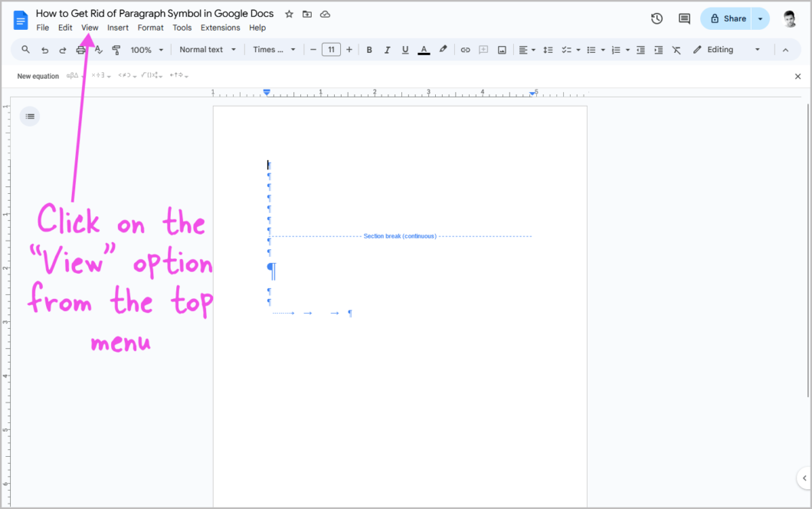This screenshot has height=509, width=812.
Task: Add a comment from toolbar
Action: click(x=483, y=50)
